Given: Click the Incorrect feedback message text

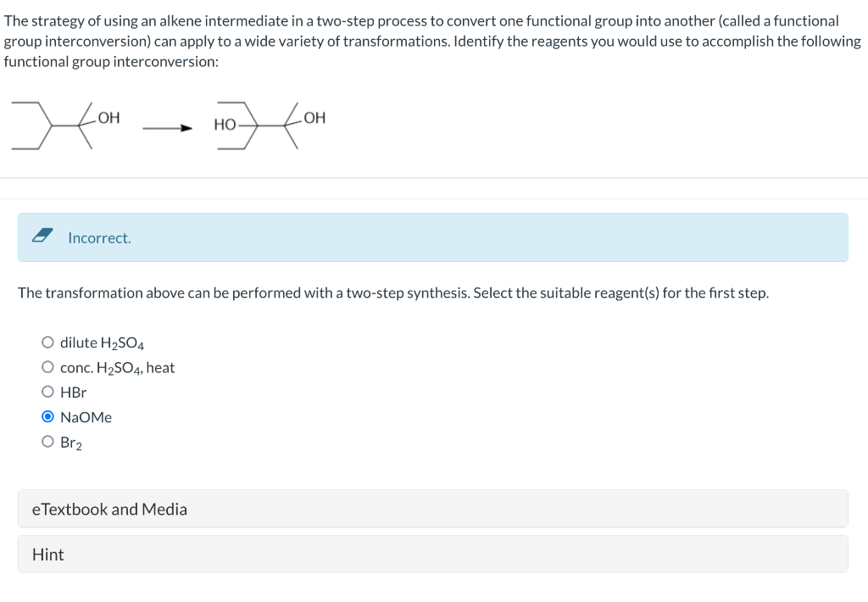Looking at the screenshot, I should (x=99, y=237).
